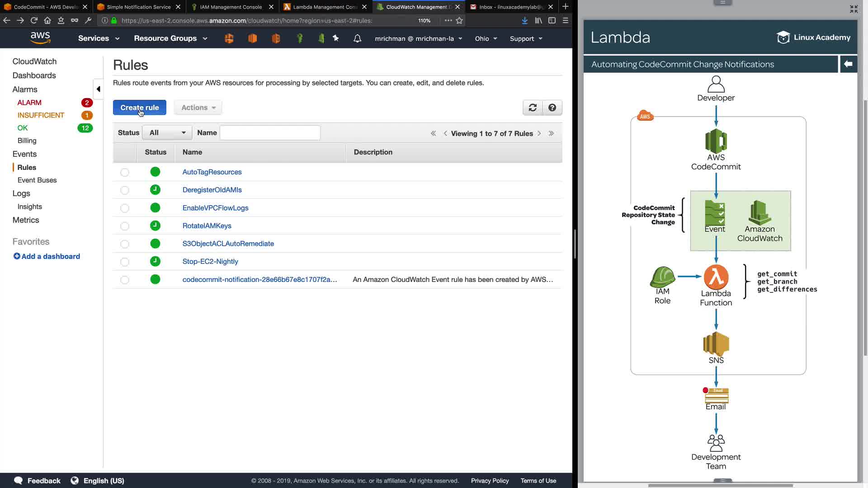The image size is (868, 488).
Task: Click the back arrow in Lambda slide
Action: click(x=848, y=64)
